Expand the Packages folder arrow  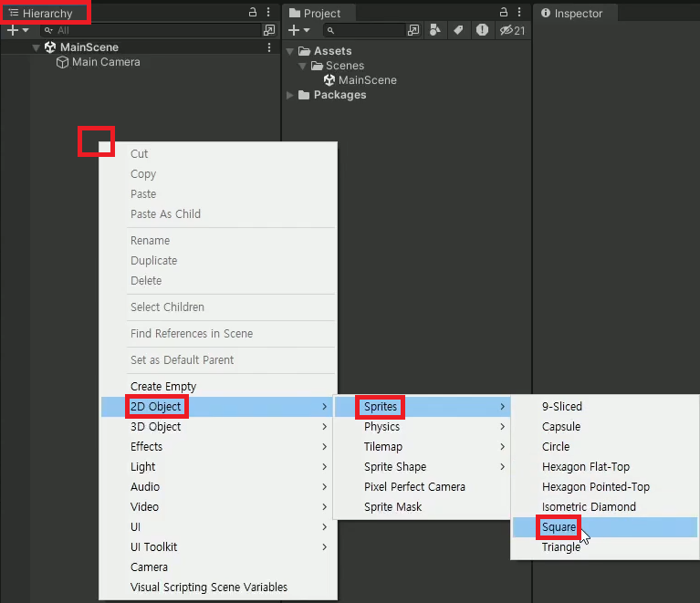pyautogui.click(x=290, y=95)
